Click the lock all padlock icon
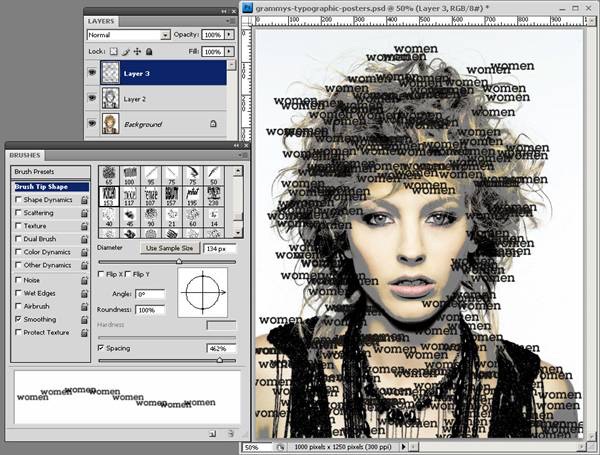This screenshot has width=600, height=455. coord(149,50)
